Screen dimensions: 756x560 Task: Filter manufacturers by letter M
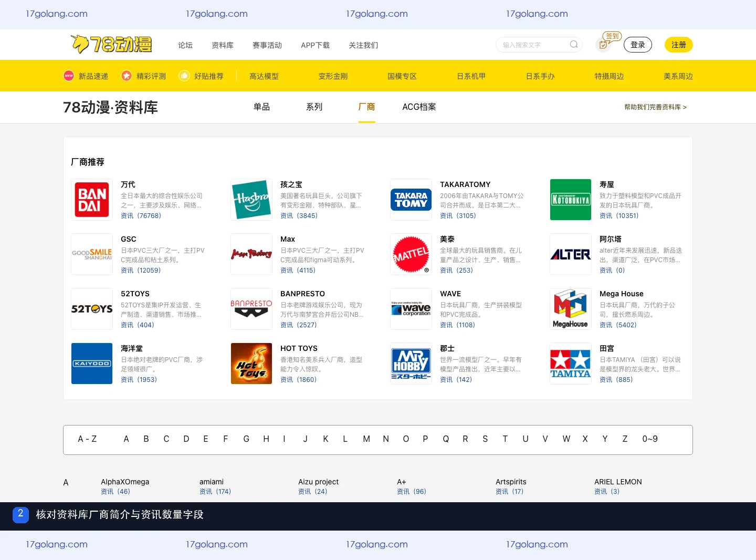366,439
